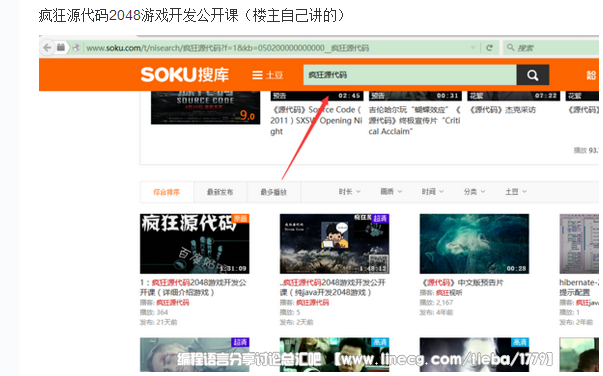Click the site identity globe icon
This screenshot has height=376, width=603.
76,48
